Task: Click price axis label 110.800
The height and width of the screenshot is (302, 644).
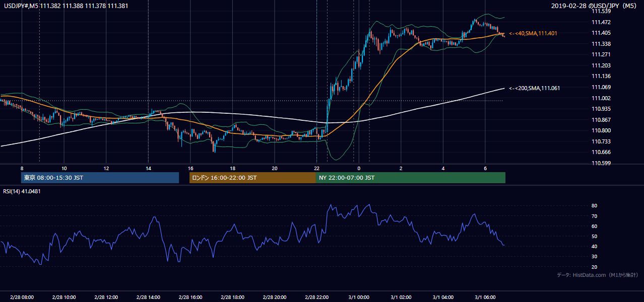Action: coord(602,130)
